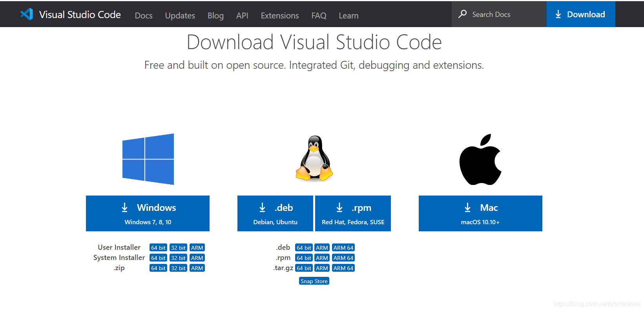Click the small ".rpm" row label under the Linux buttons

[283, 258]
